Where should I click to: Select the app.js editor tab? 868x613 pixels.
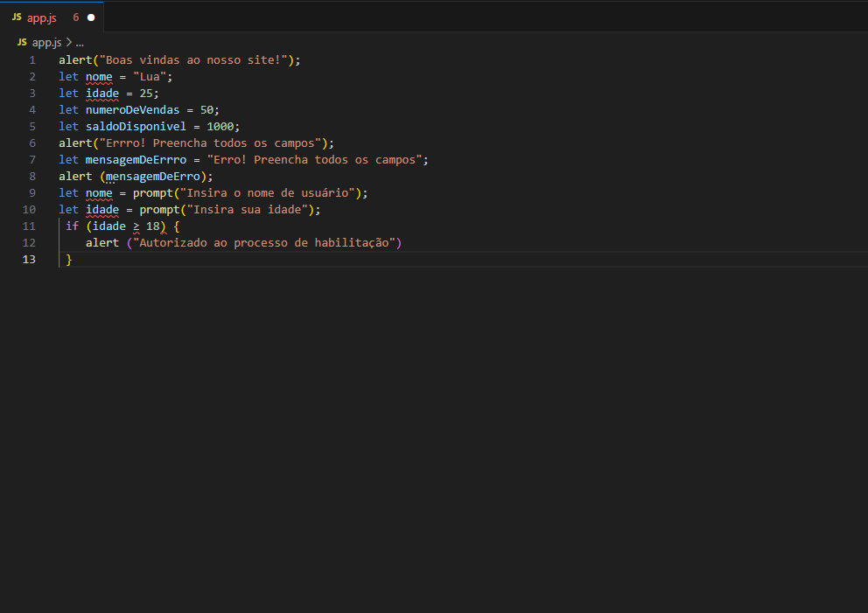point(52,17)
